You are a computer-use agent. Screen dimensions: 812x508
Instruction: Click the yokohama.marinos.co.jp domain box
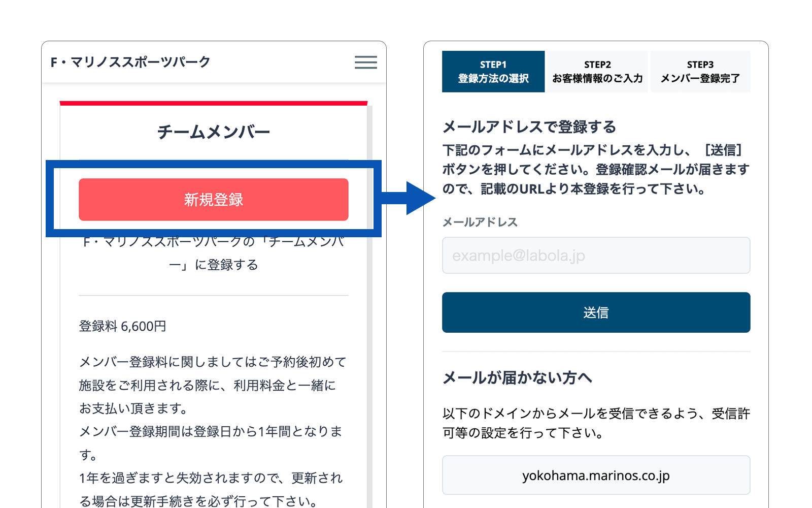(x=596, y=475)
